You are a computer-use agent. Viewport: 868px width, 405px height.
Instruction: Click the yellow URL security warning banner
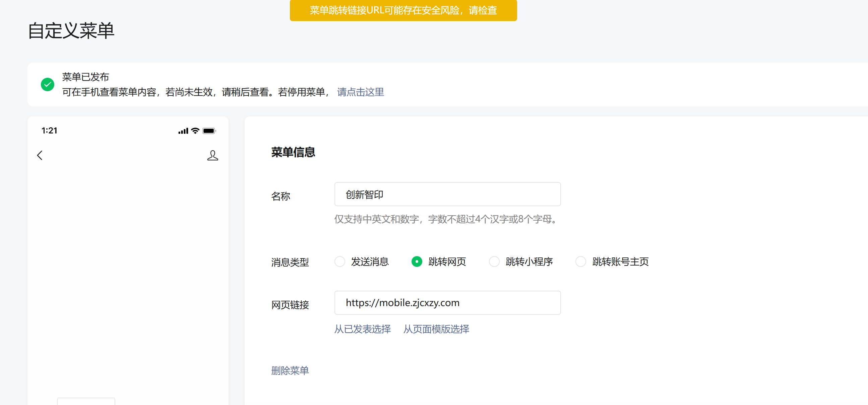tap(403, 10)
